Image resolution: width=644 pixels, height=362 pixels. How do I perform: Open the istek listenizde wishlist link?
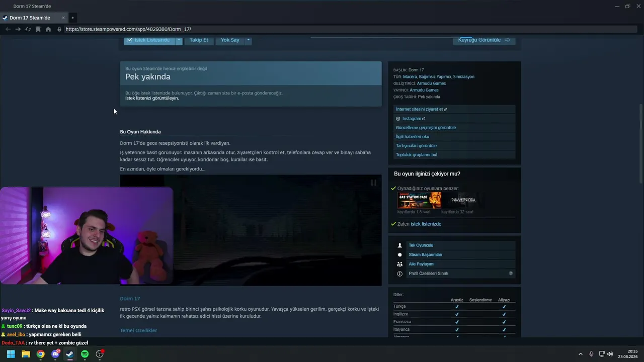point(426,224)
